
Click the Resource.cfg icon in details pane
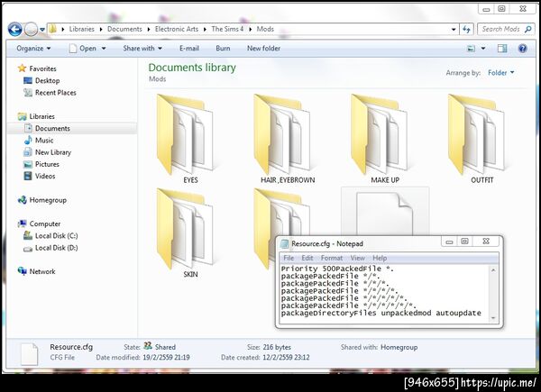[x=29, y=354]
